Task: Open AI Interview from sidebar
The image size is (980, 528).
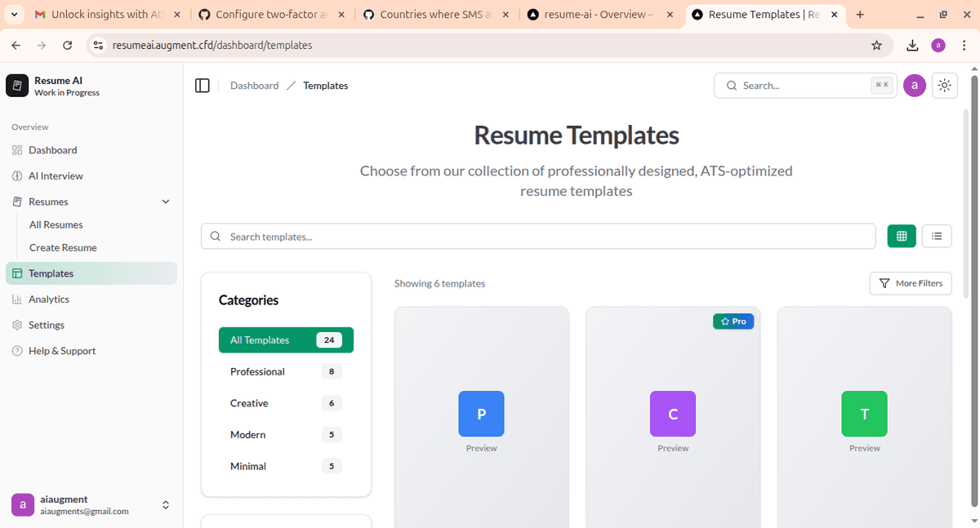Action: coord(56,176)
